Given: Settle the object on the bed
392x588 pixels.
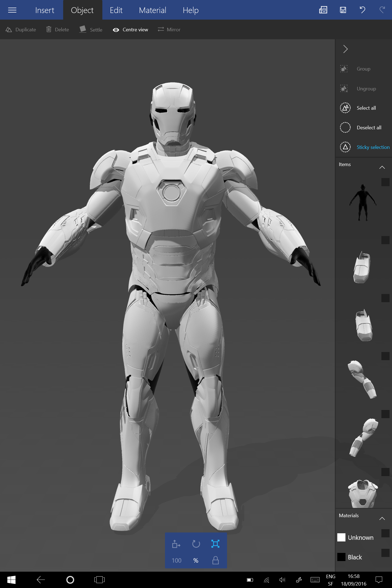Looking at the screenshot, I should tap(91, 29).
